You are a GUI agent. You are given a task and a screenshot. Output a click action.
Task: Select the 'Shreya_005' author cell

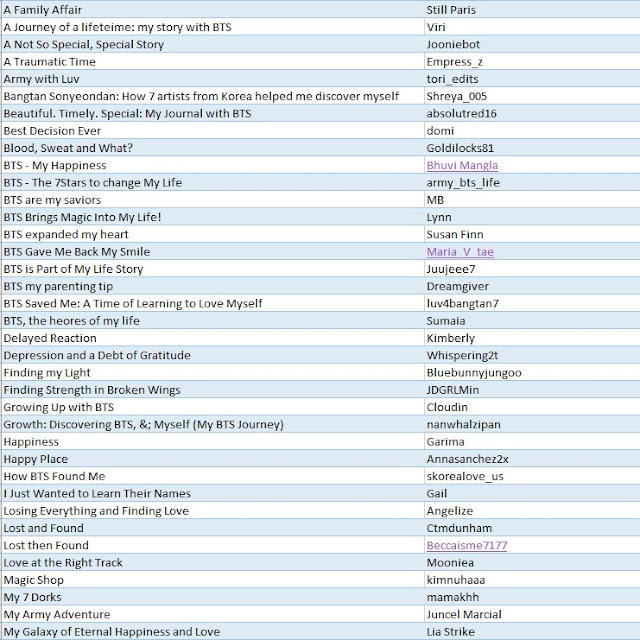click(532, 96)
